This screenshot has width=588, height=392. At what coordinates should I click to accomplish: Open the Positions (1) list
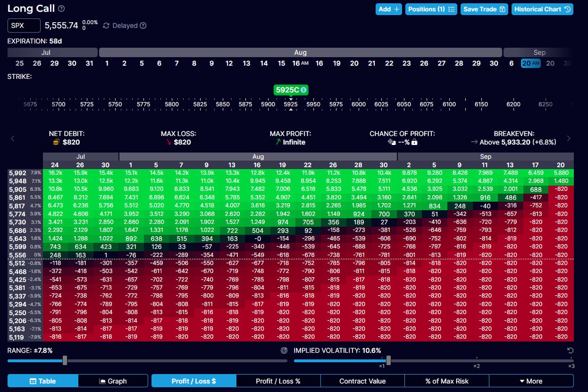[x=431, y=9]
